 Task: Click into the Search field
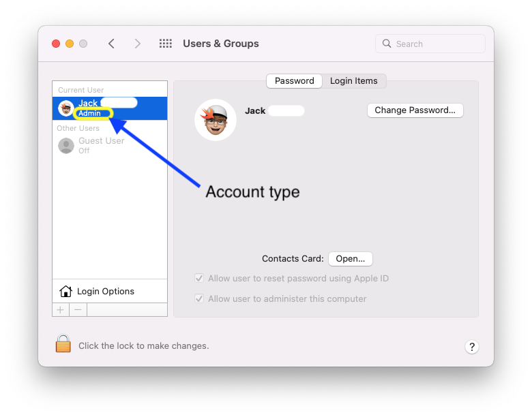tap(430, 44)
